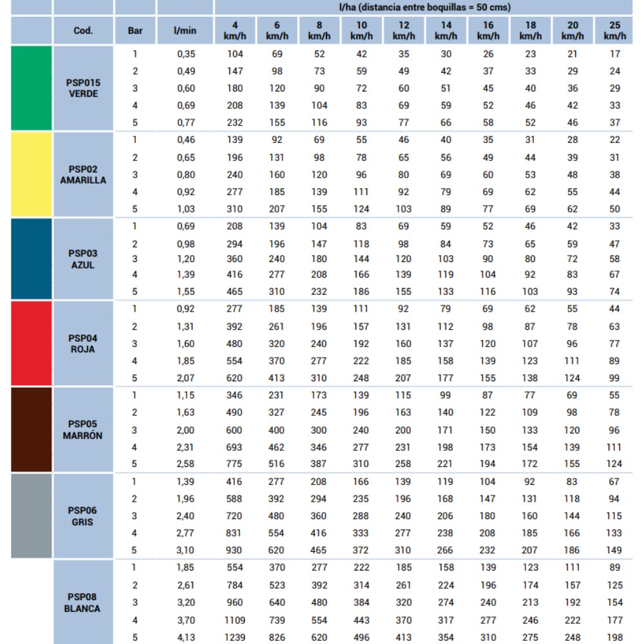Image resolution: width=644 pixels, height=644 pixels.
Task: Click the 'Cod.' column header
Action: click(83, 30)
